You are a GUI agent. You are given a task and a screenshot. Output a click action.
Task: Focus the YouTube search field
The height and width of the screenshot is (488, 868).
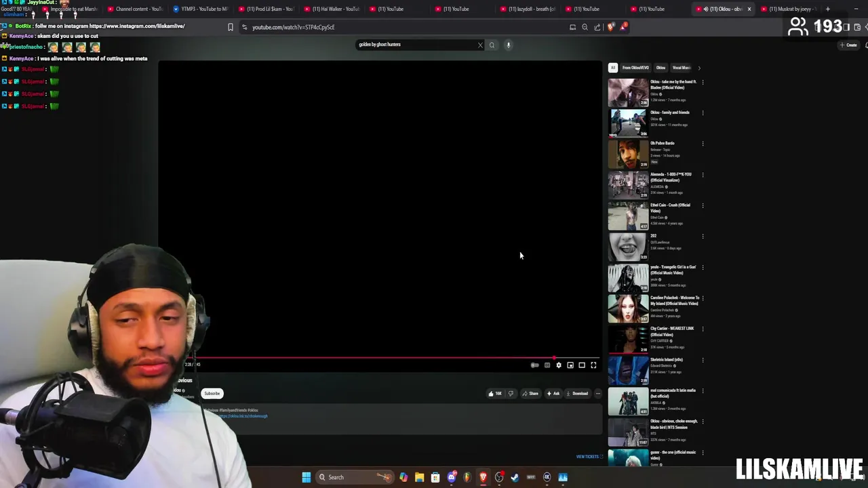[x=416, y=45]
